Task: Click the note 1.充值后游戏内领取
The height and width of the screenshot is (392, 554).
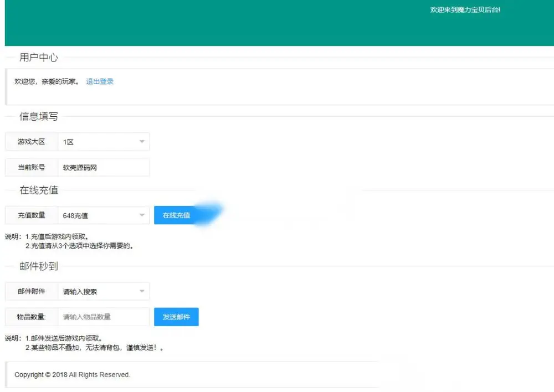Action: pyautogui.click(x=57, y=237)
